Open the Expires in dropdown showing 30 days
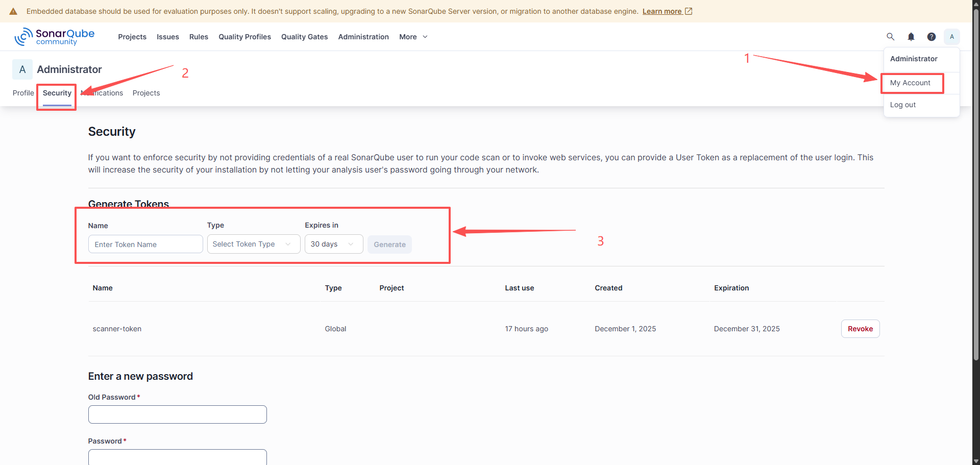This screenshot has width=980, height=465. pyautogui.click(x=333, y=244)
